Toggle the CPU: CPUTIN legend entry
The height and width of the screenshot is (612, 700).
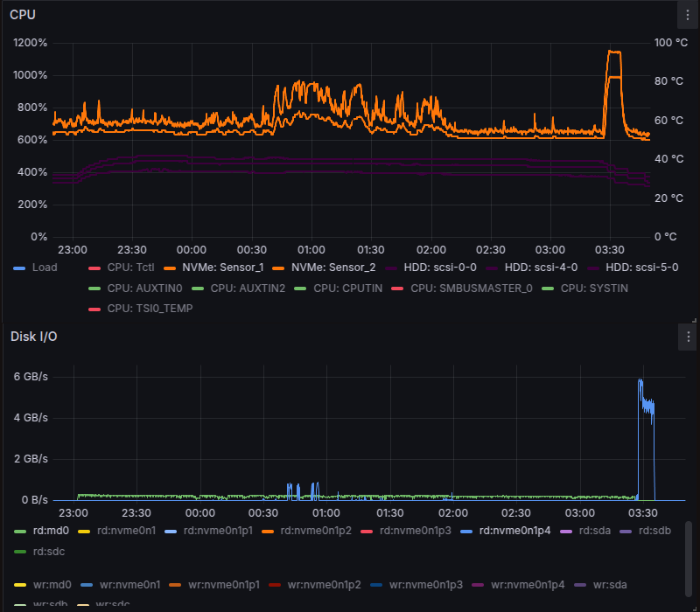pyautogui.click(x=347, y=288)
